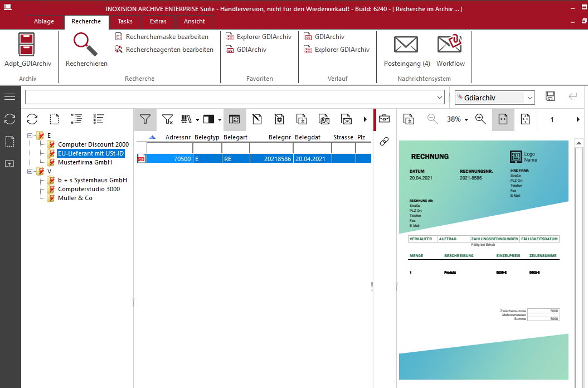Toggle the filter funnel button

click(145, 119)
